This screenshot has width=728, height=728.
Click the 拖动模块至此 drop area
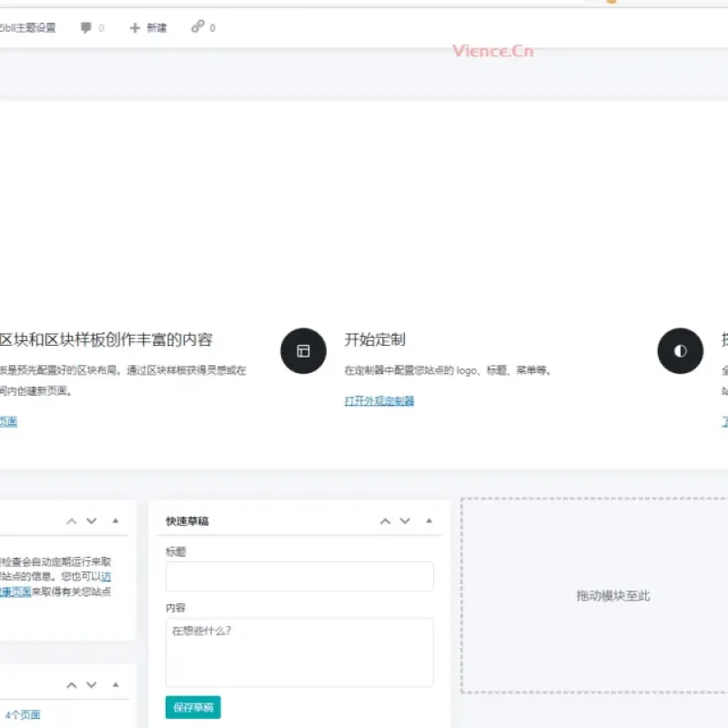595,595
